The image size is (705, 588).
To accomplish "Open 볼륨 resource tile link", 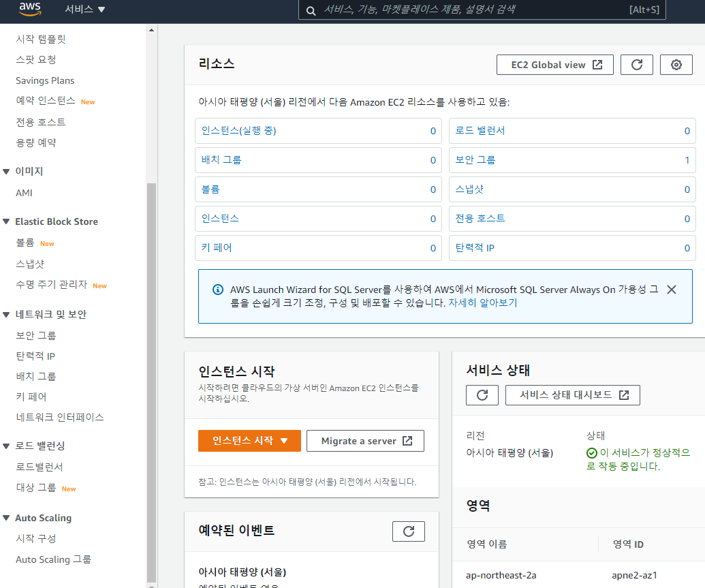I will click(x=210, y=189).
